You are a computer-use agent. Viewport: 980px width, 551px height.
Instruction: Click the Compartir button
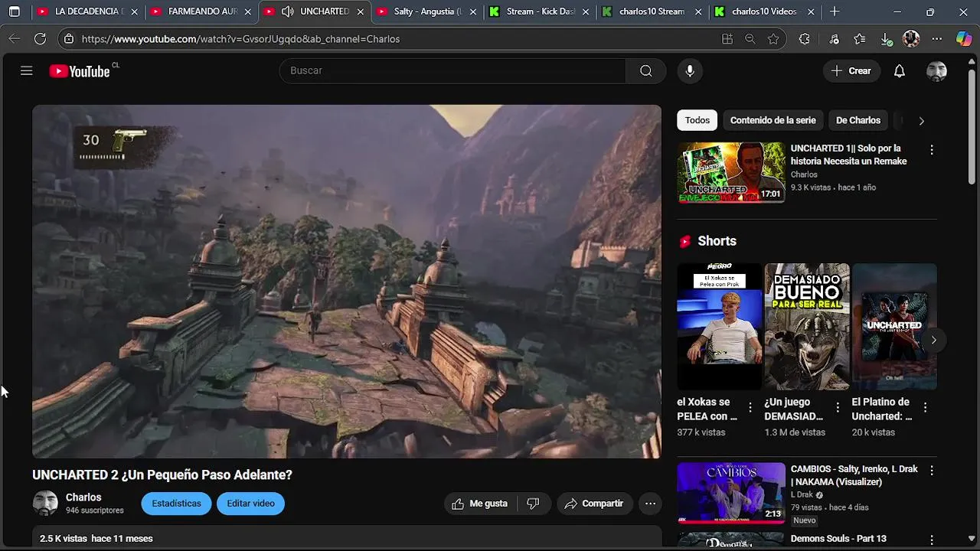[594, 504]
